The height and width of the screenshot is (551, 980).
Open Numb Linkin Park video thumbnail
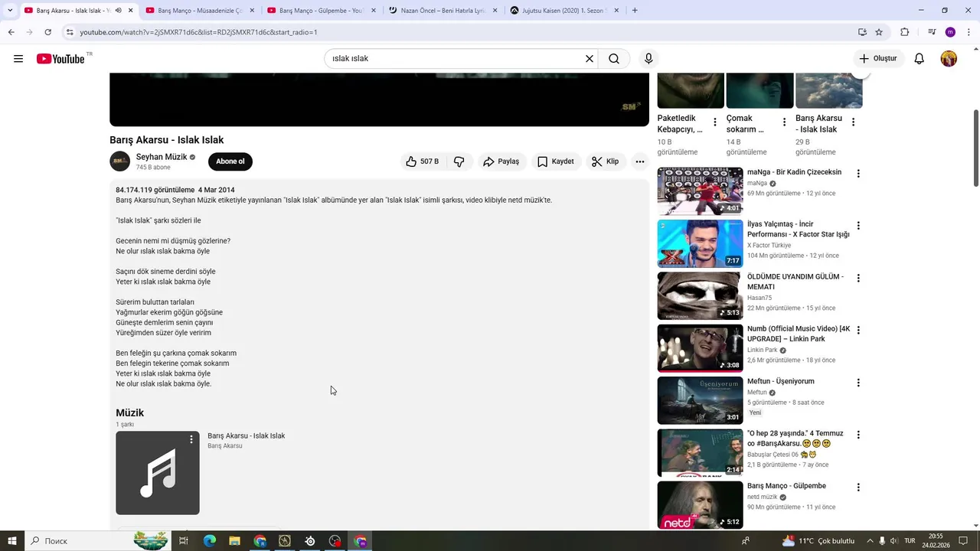pyautogui.click(x=700, y=348)
